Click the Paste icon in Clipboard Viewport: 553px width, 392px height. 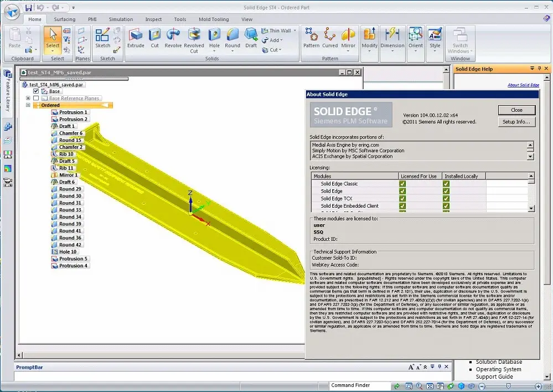click(14, 38)
